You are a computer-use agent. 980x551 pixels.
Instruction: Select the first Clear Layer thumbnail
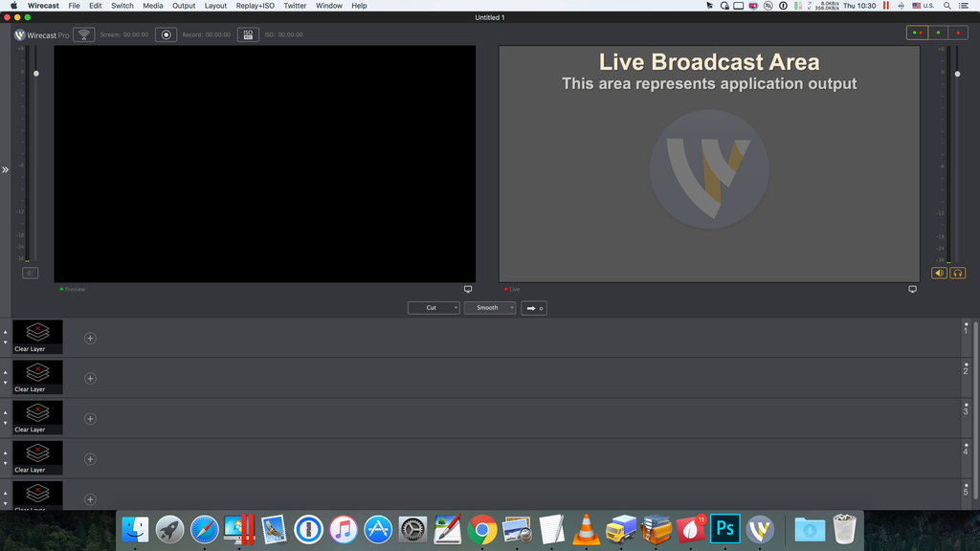[37, 333]
